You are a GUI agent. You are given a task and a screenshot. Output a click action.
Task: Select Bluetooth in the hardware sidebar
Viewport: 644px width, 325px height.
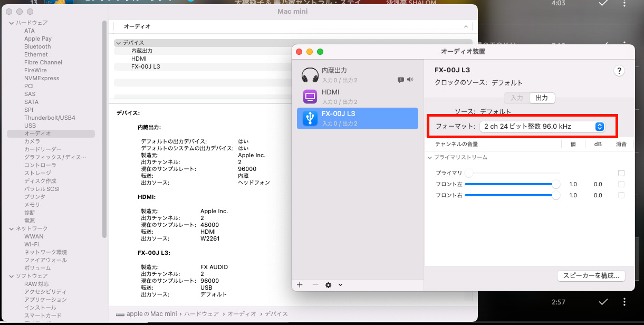[x=37, y=46]
